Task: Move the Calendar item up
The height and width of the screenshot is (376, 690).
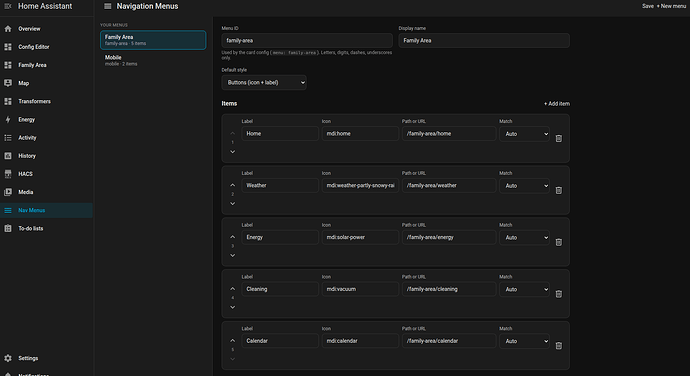Action: pos(233,340)
